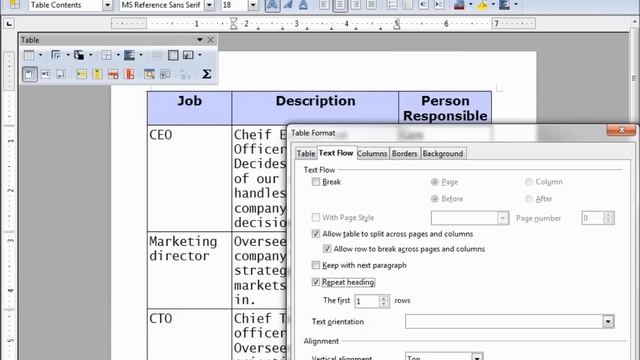Expand the Text orientation dropdown
Viewport: 640px width, 360px height.
[x=608, y=322]
